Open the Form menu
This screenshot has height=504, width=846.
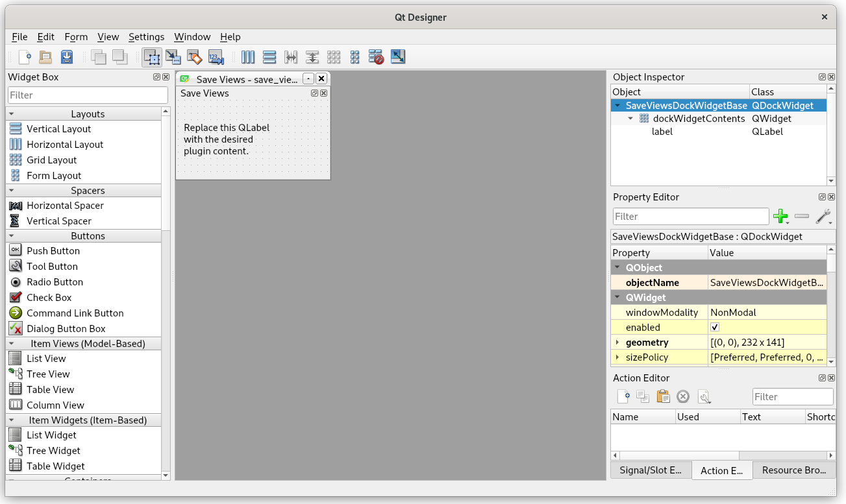76,37
